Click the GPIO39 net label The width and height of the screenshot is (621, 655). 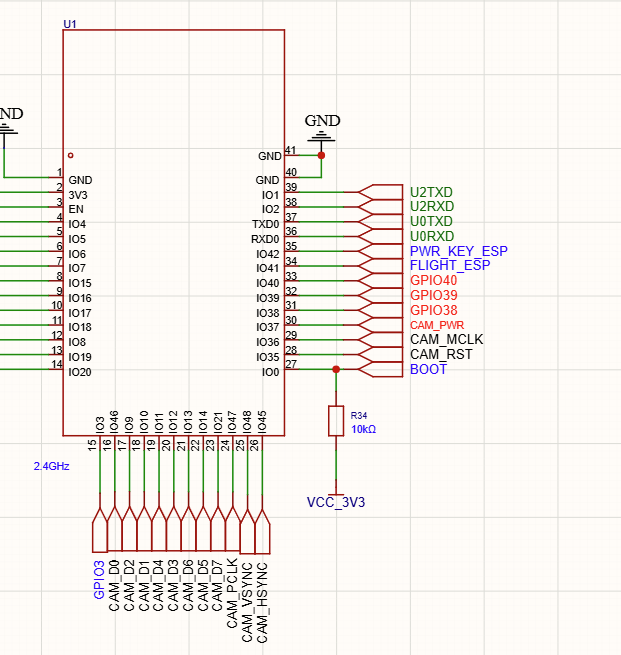point(433,295)
